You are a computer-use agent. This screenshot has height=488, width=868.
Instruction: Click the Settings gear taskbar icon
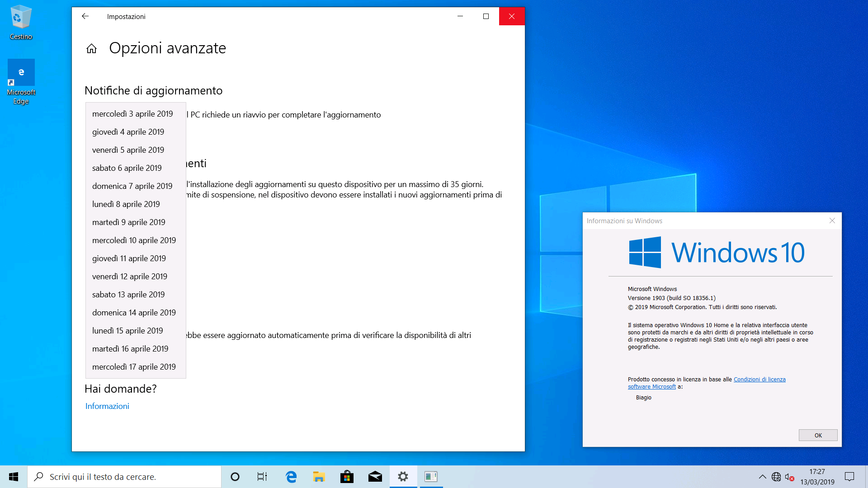[403, 477]
